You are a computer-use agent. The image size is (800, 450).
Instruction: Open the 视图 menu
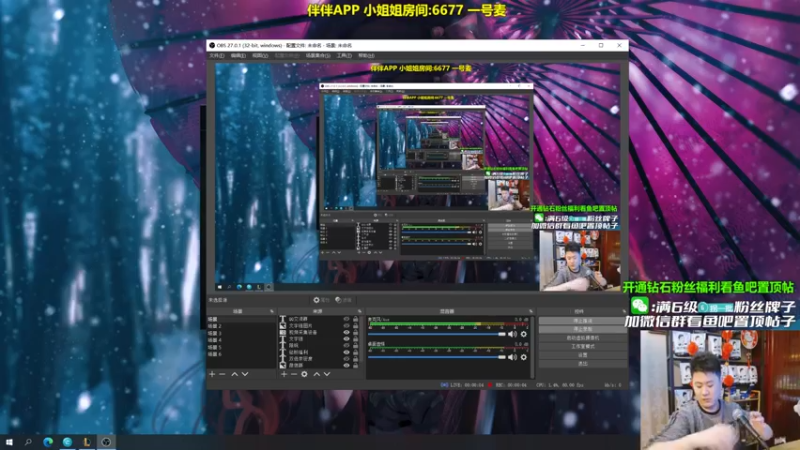[260, 56]
